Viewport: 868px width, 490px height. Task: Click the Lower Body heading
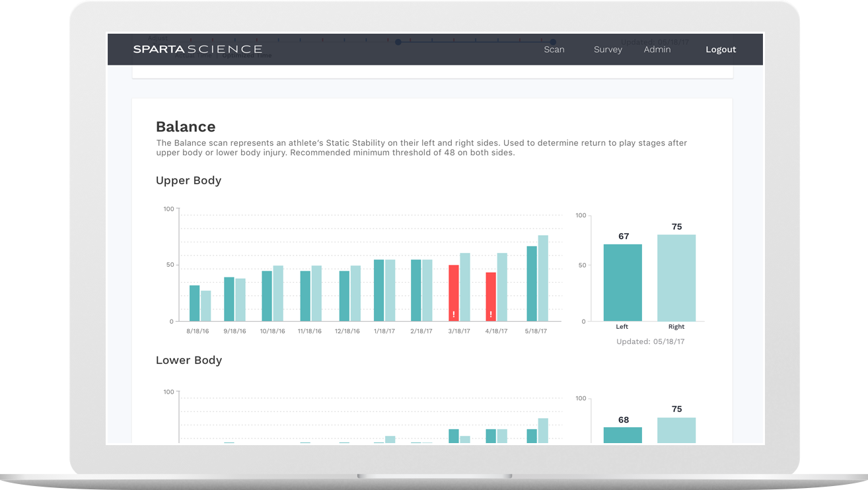click(188, 360)
